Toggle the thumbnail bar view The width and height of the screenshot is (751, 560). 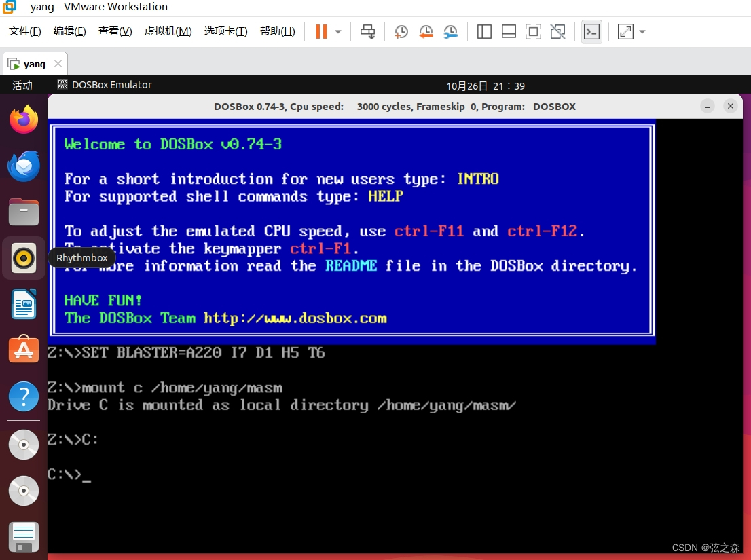509,32
